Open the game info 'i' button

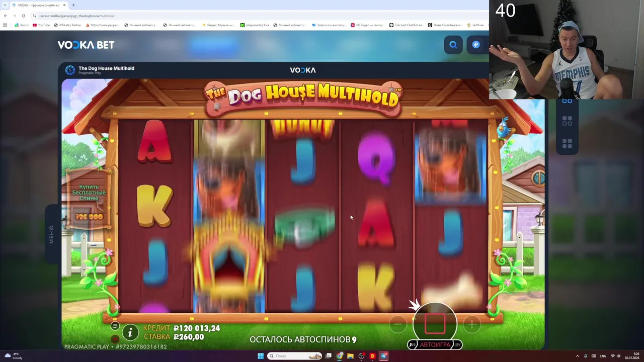130,332
